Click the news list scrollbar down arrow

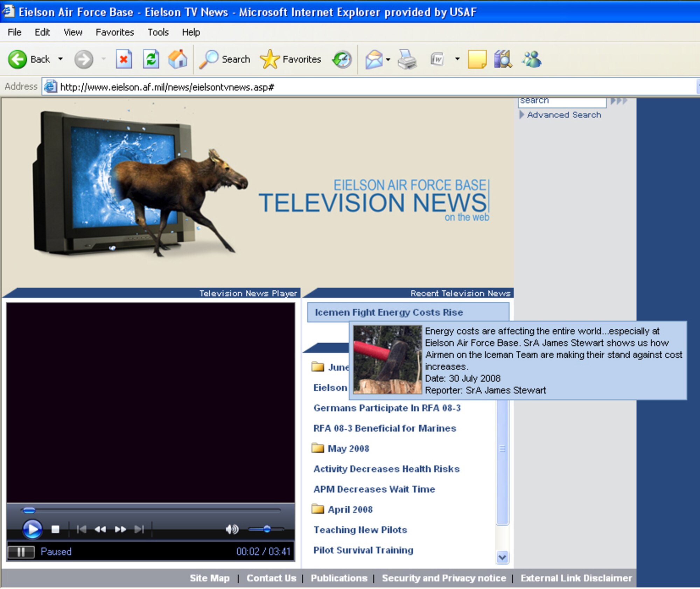coord(502,557)
